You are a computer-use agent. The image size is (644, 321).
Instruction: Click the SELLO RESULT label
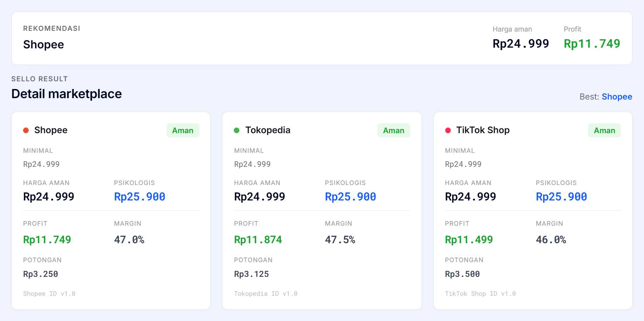point(40,79)
